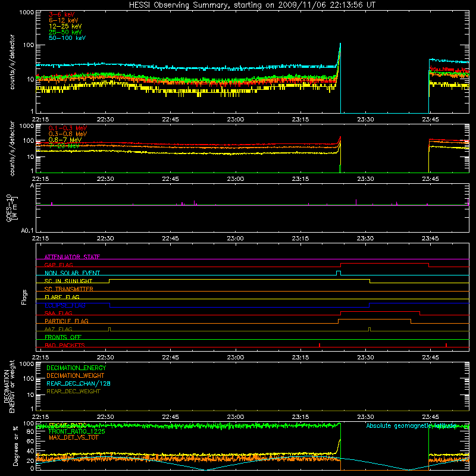The image size is (476, 476).
Task: Click the raised GAP_FLAG segment
Action: pyautogui.click(x=384, y=264)
